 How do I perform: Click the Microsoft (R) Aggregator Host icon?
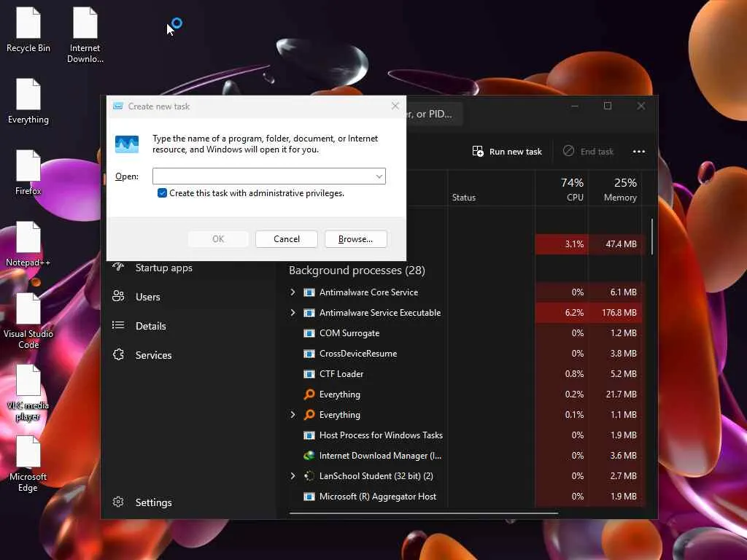[309, 497]
